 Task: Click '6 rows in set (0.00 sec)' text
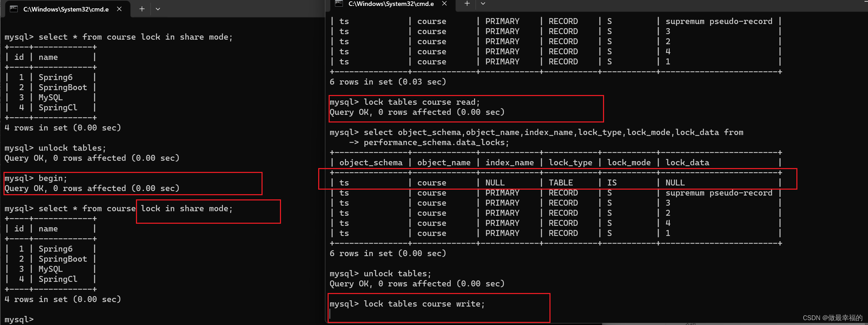tap(388, 253)
